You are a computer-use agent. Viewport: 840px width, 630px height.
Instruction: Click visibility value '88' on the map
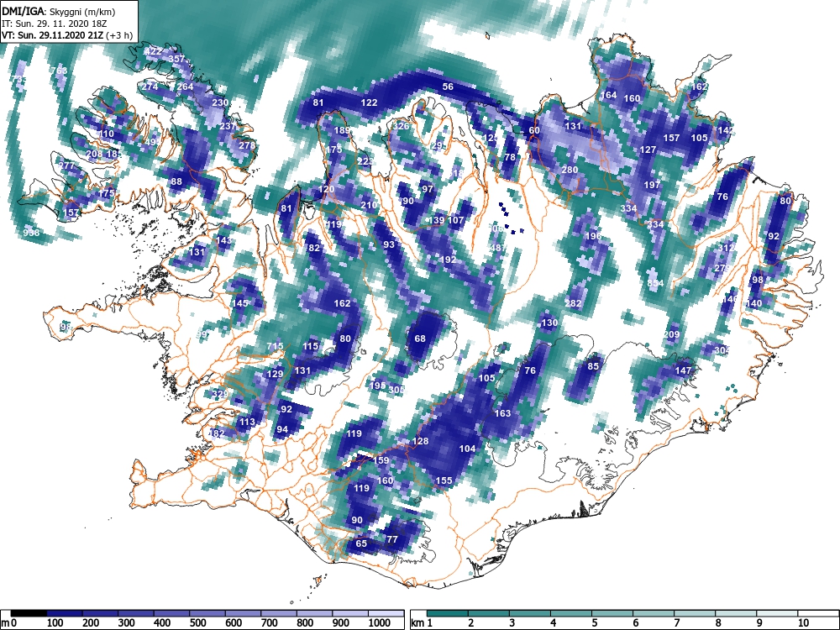[x=176, y=181]
